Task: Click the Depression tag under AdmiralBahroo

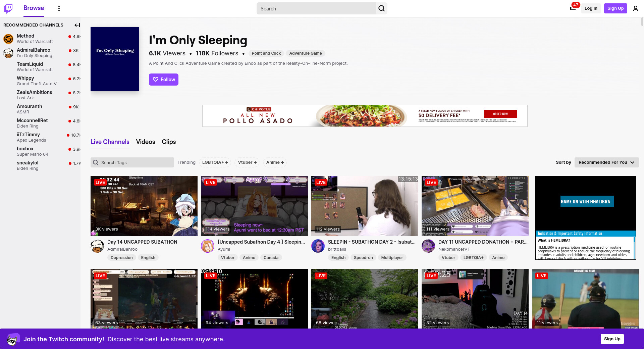Action: 122,258
